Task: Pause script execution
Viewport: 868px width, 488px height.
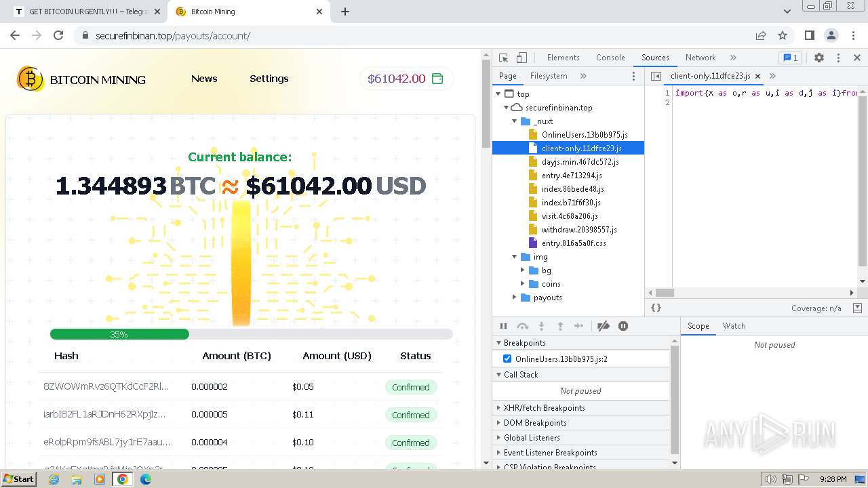Action: [x=503, y=326]
